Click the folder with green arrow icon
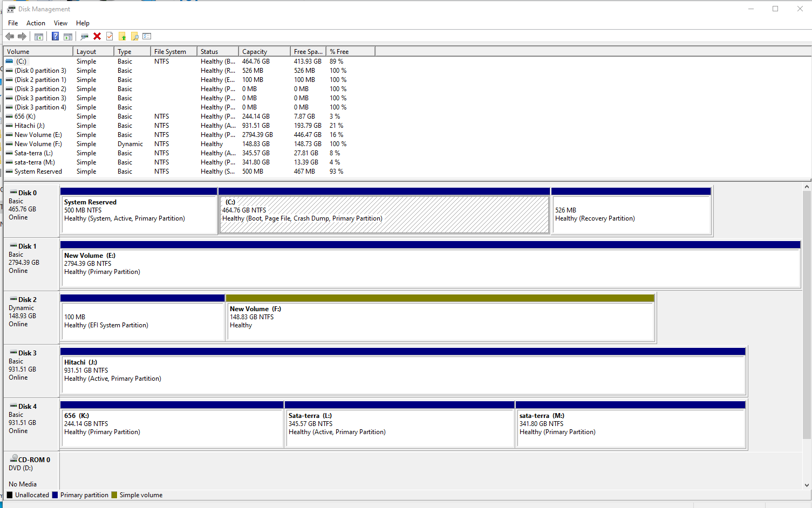The width and height of the screenshot is (812, 508). pos(122,36)
